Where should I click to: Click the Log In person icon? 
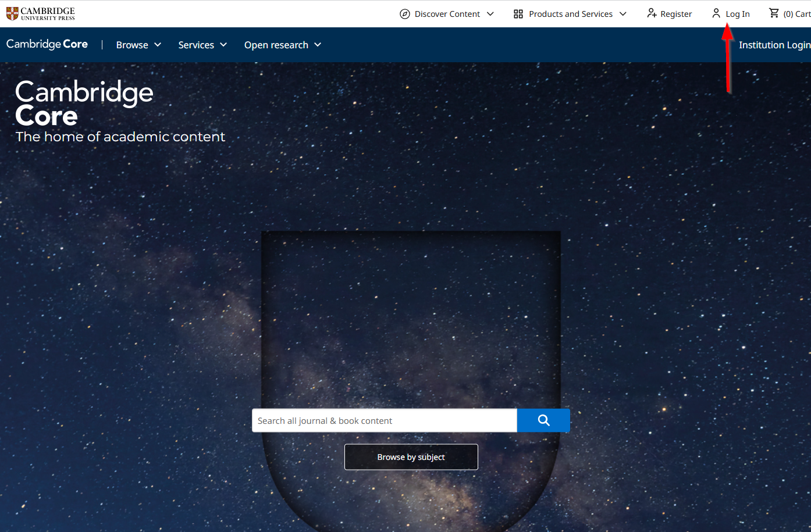pyautogui.click(x=716, y=13)
